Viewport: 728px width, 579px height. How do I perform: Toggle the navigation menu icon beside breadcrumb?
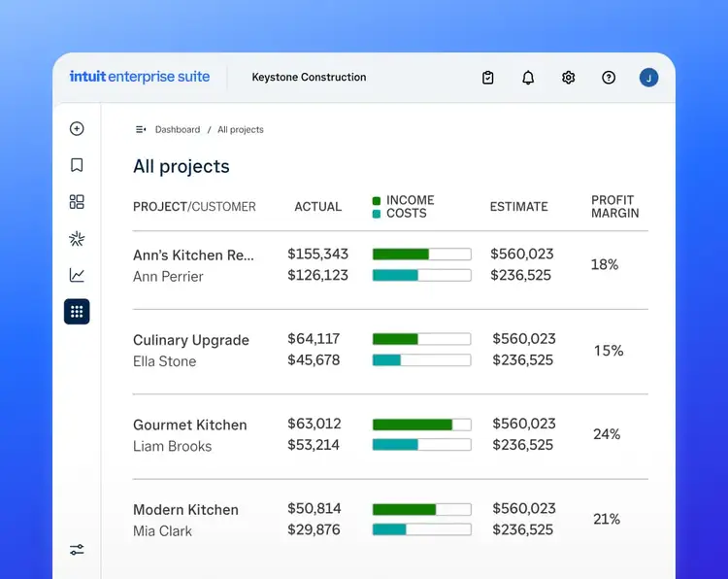point(141,129)
